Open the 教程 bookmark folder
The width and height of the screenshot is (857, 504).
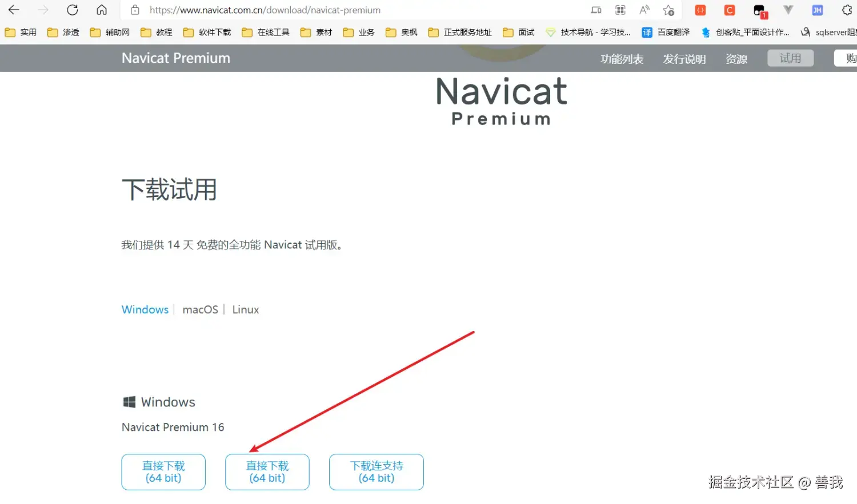pyautogui.click(x=157, y=33)
